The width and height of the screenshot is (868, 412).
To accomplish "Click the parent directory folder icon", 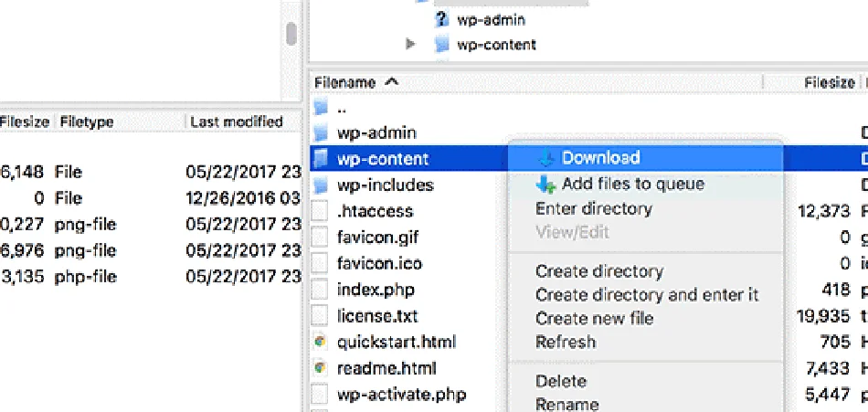I will point(320,107).
